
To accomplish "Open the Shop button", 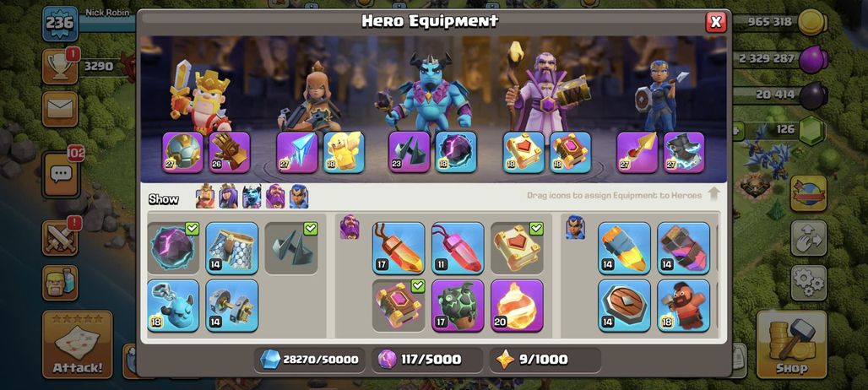I will click(x=792, y=344).
